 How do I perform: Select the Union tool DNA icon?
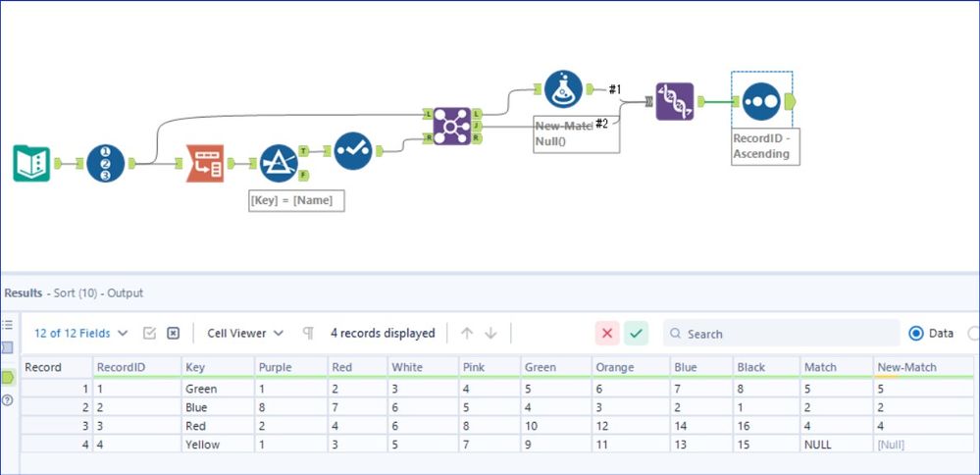(674, 101)
